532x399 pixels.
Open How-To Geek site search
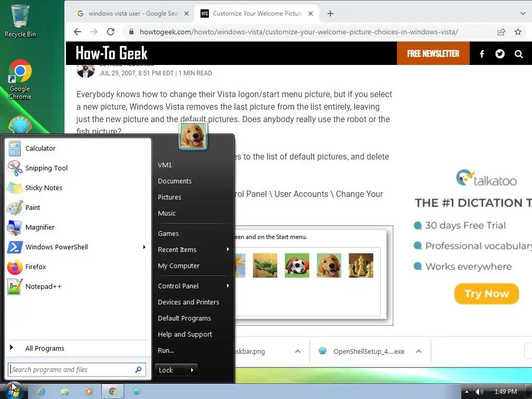[x=518, y=54]
